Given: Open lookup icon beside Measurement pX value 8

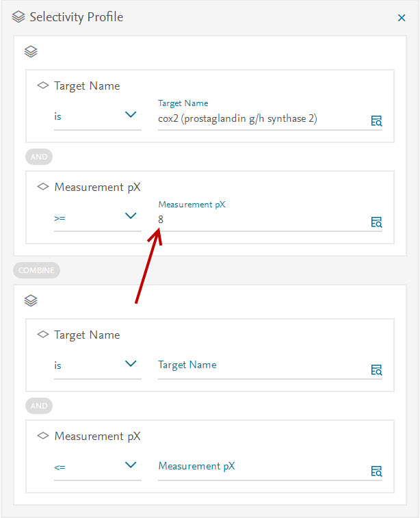Looking at the screenshot, I should tap(376, 222).
